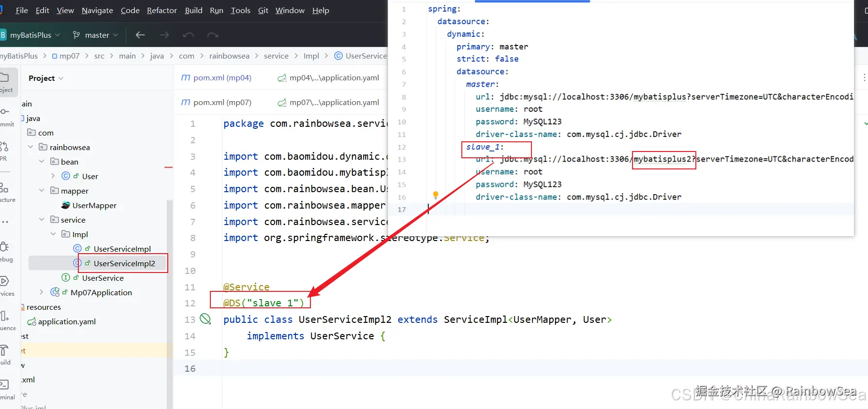868x409 pixels.
Task: Open the Project tool window icon
Action: (6, 82)
